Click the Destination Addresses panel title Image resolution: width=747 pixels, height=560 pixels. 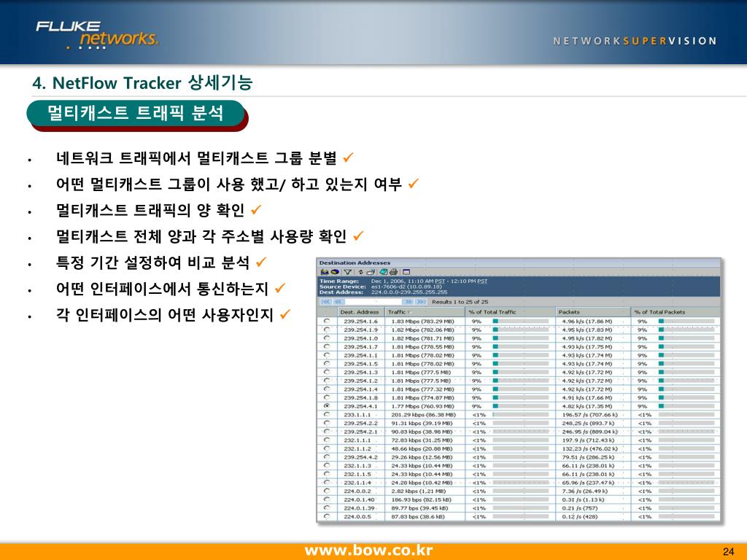point(355,262)
